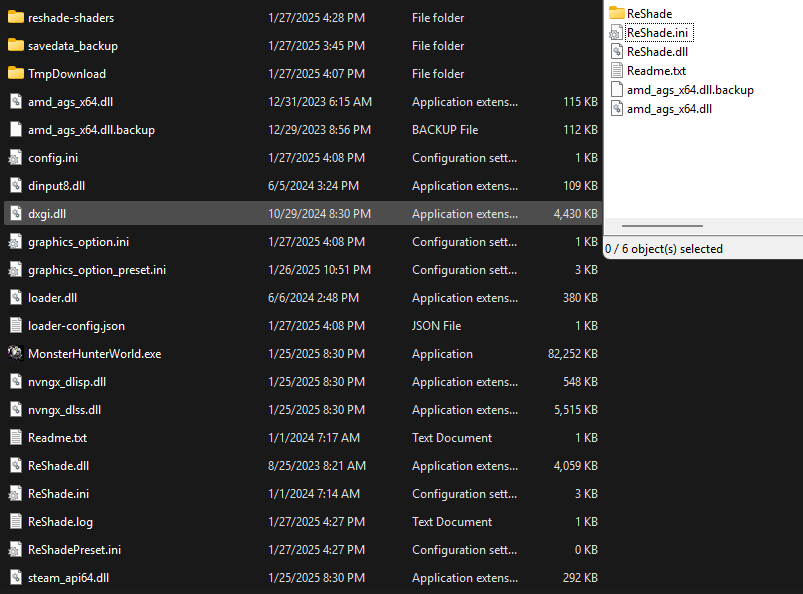This screenshot has width=803, height=594.
Task: Click the MonsterHunterWorld.exe application icon
Action: click(x=15, y=354)
